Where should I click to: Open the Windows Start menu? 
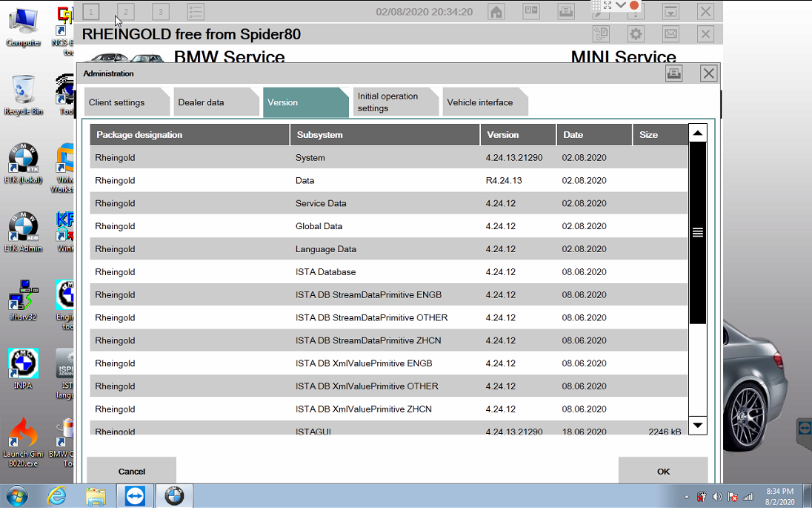pos(16,496)
